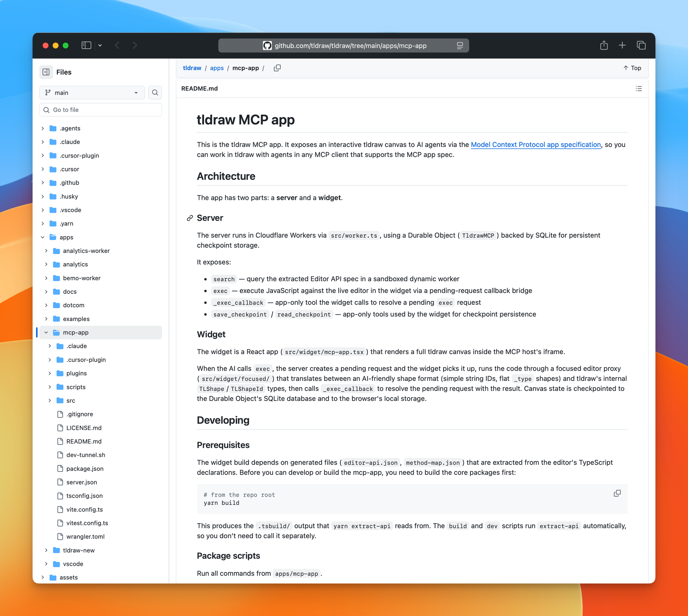This screenshot has width=688, height=616.
Task: Click the Share icon in Safari toolbar
Action: (604, 45)
